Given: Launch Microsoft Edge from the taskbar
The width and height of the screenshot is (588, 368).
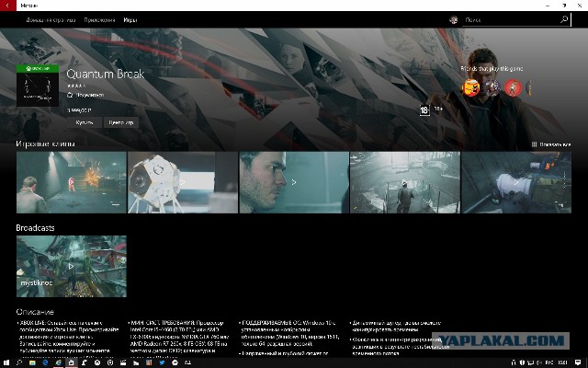Looking at the screenshot, I should [45, 362].
